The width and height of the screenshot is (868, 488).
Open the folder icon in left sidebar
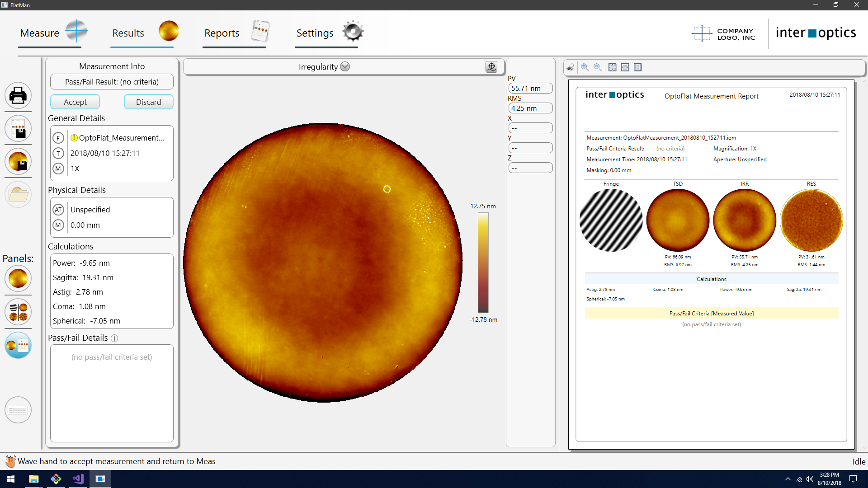(18, 195)
